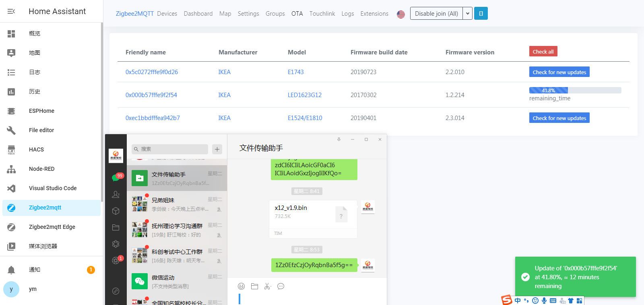The height and width of the screenshot is (305, 644).
Task: Open the WeChat Moments aperture icon
Action: click(x=116, y=260)
